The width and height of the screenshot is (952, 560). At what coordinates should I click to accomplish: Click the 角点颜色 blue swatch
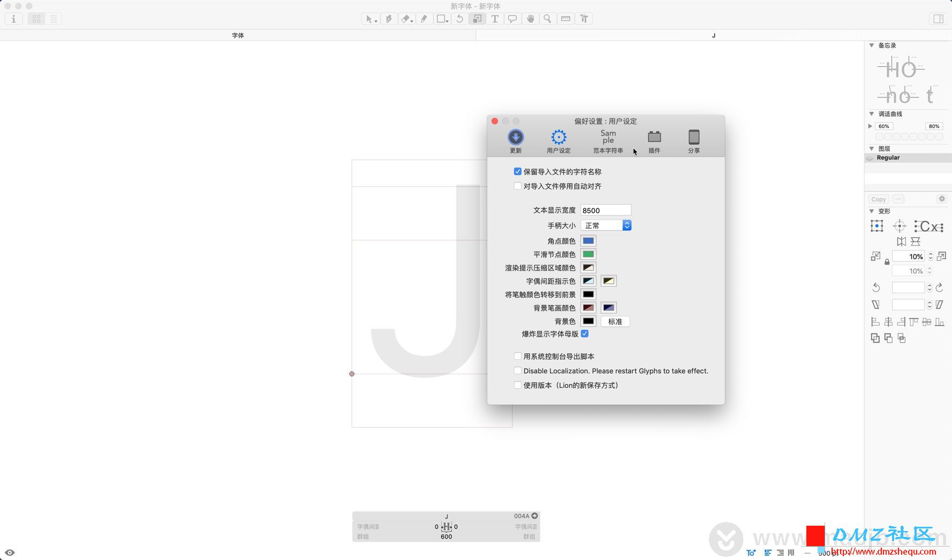pos(588,241)
